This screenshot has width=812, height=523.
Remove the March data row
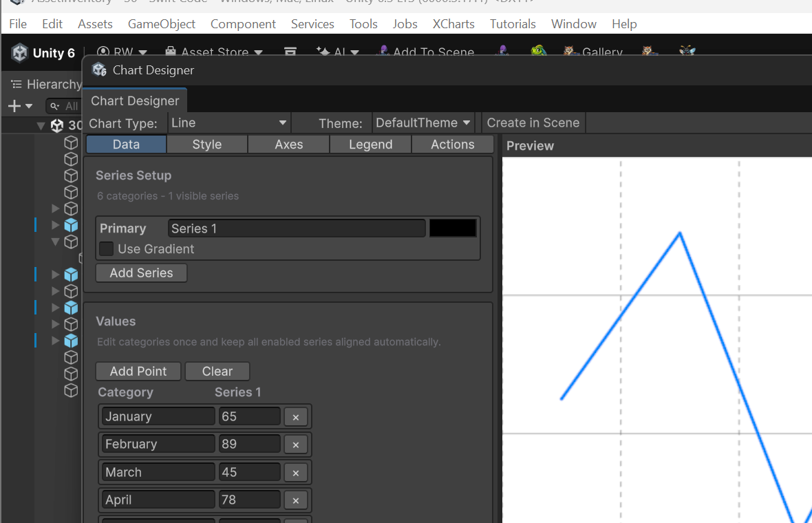click(x=296, y=472)
